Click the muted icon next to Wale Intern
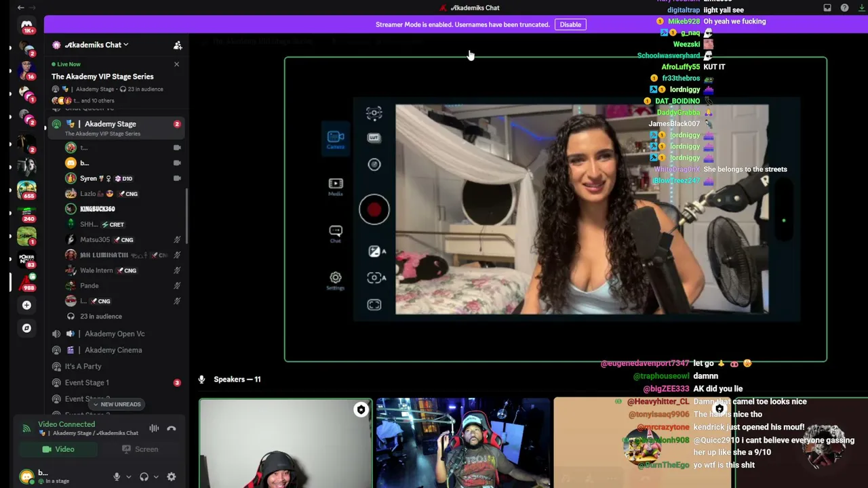Image resolution: width=868 pixels, height=488 pixels. [177, 270]
